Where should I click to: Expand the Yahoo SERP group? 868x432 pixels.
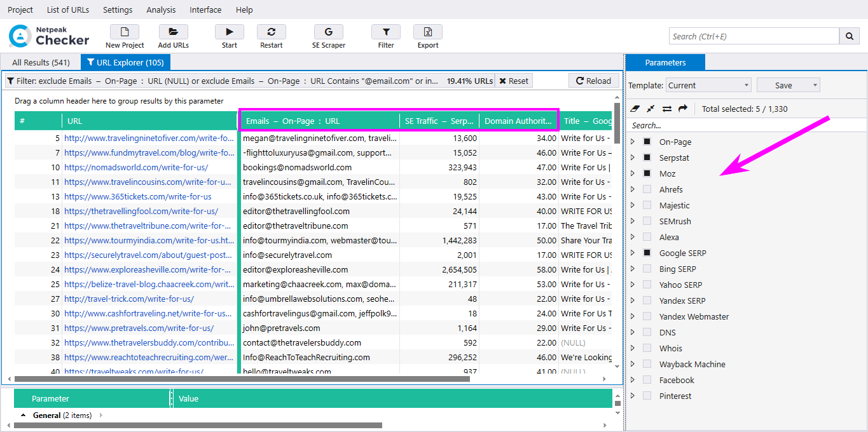coord(633,285)
